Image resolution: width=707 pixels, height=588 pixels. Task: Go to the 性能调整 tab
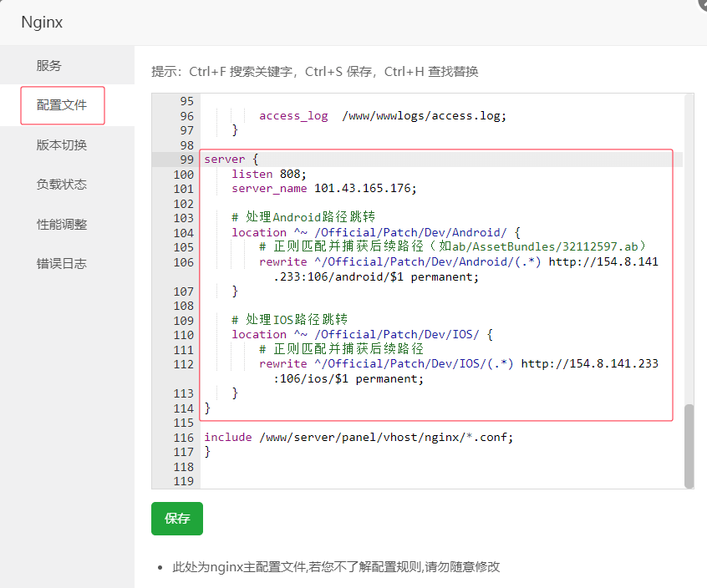[62, 224]
